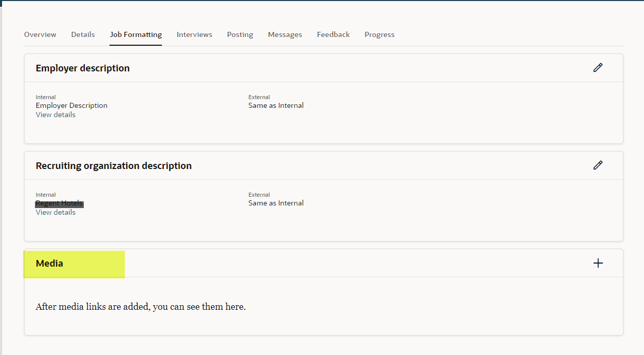Click the Internal label above Employer Description
Viewport: 644px width, 355px height.
(x=45, y=97)
